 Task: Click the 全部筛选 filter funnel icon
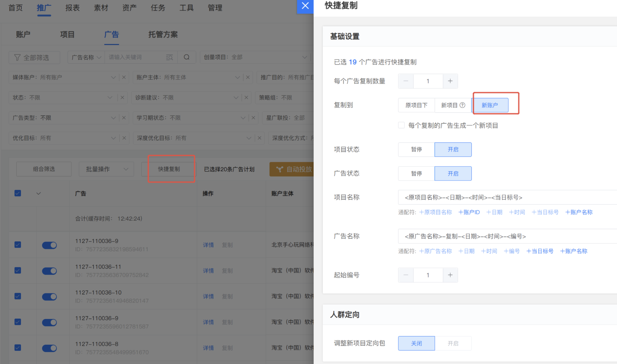pos(17,57)
